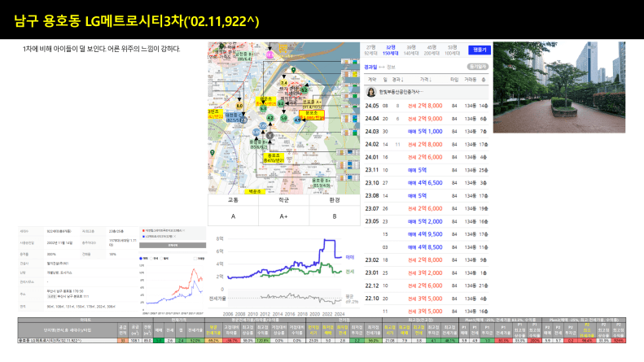The height and width of the screenshot is (362, 644).
Task: Click the 환경 B grade cell
Action: 335,216
